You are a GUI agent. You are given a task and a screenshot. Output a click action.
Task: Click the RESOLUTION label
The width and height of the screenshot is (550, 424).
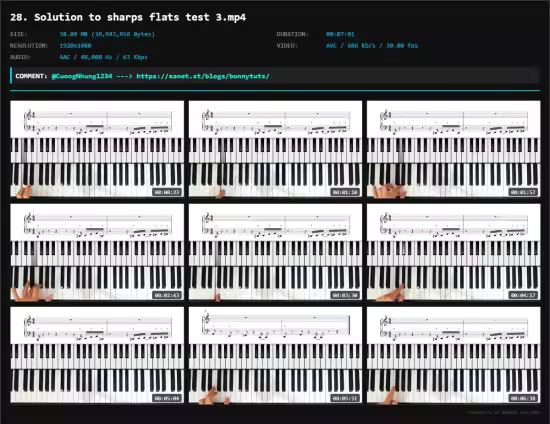point(29,46)
